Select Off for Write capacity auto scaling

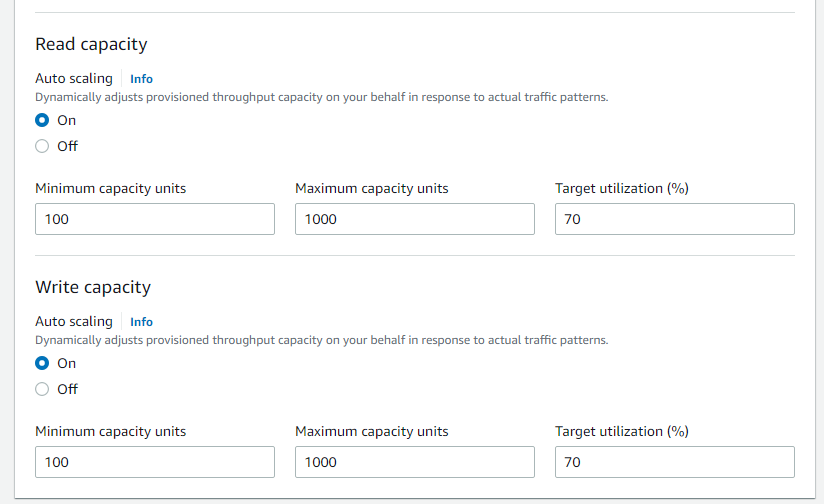tap(42, 389)
